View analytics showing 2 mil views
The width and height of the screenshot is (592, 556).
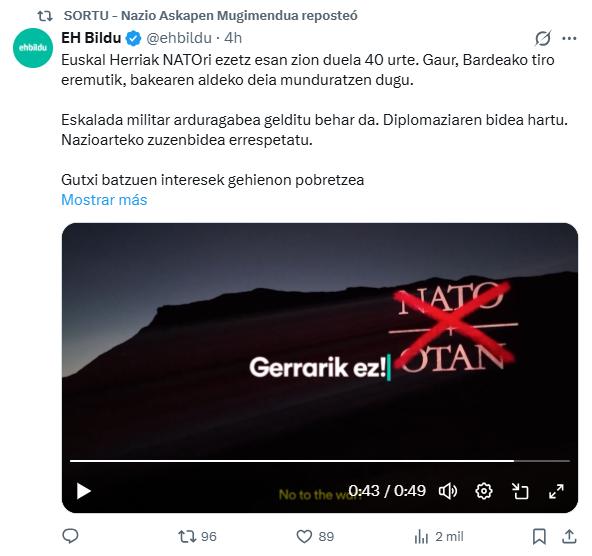pyautogui.click(x=439, y=536)
